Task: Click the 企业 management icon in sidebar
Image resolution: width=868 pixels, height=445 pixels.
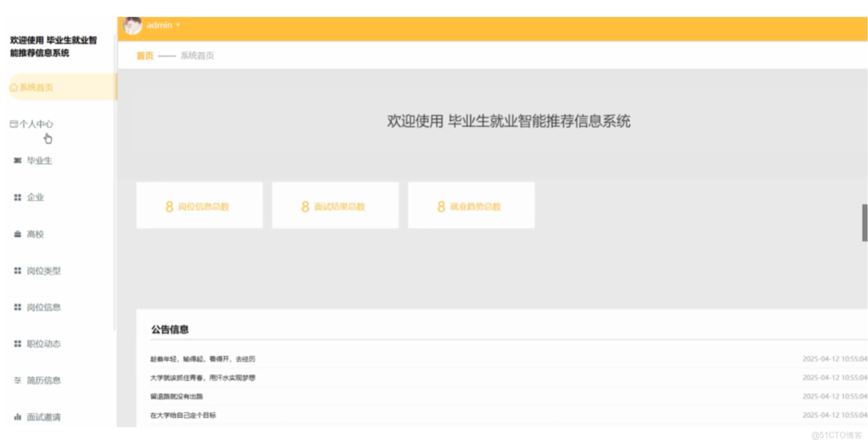Action: coord(19,197)
